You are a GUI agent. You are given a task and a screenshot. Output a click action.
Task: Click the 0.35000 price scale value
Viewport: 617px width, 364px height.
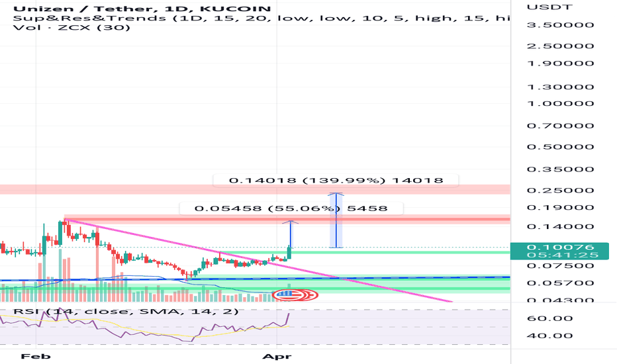coord(560,169)
